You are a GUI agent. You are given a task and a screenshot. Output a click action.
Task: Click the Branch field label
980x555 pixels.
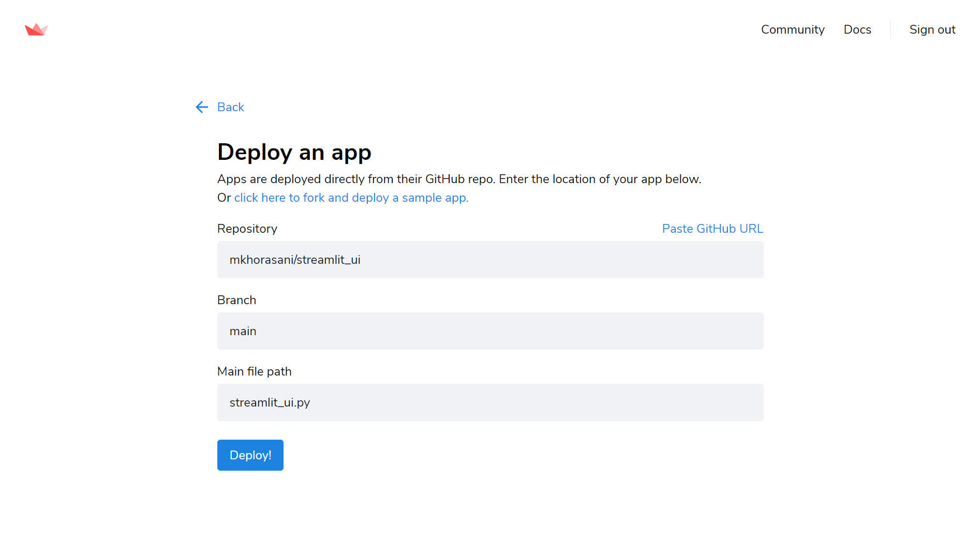point(236,300)
